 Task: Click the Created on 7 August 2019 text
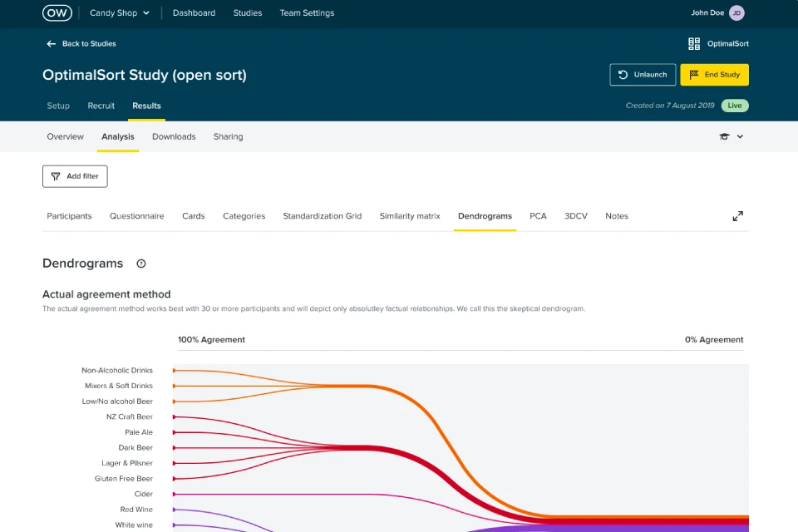[670, 106]
